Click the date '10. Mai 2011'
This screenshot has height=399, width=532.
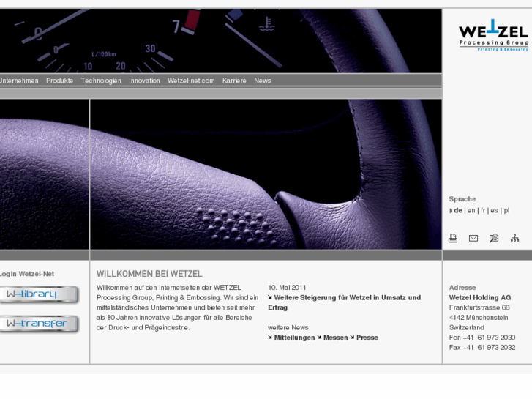click(x=287, y=288)
